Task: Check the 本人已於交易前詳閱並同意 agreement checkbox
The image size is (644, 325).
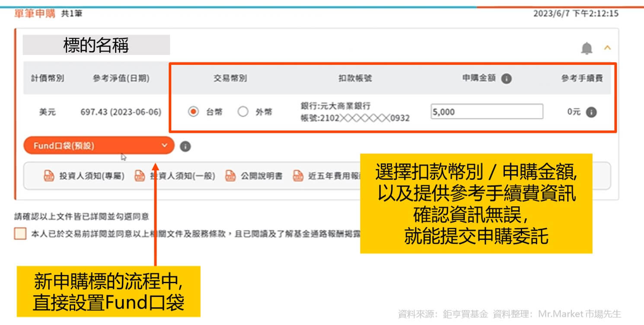Action: coord(20,233)
